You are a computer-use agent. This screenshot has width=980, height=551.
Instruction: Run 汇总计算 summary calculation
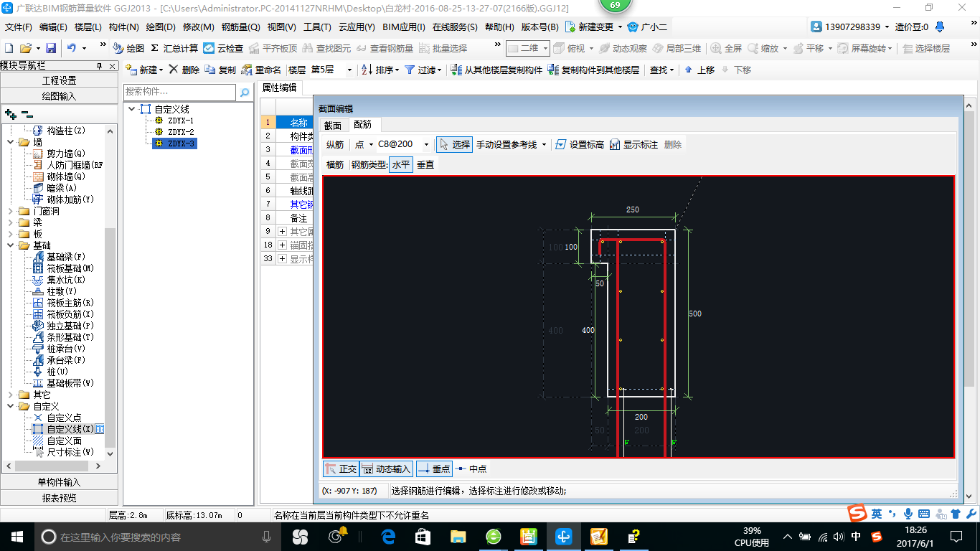coord(174,49)
